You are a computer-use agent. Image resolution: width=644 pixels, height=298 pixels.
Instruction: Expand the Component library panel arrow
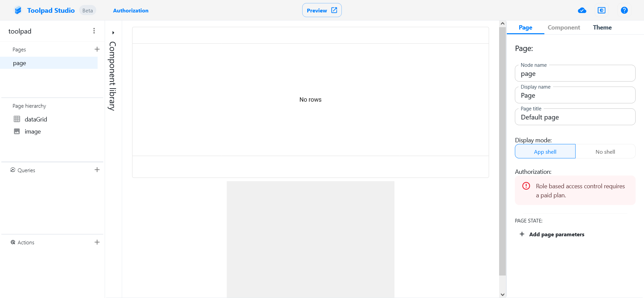click(x=113, y=33)
